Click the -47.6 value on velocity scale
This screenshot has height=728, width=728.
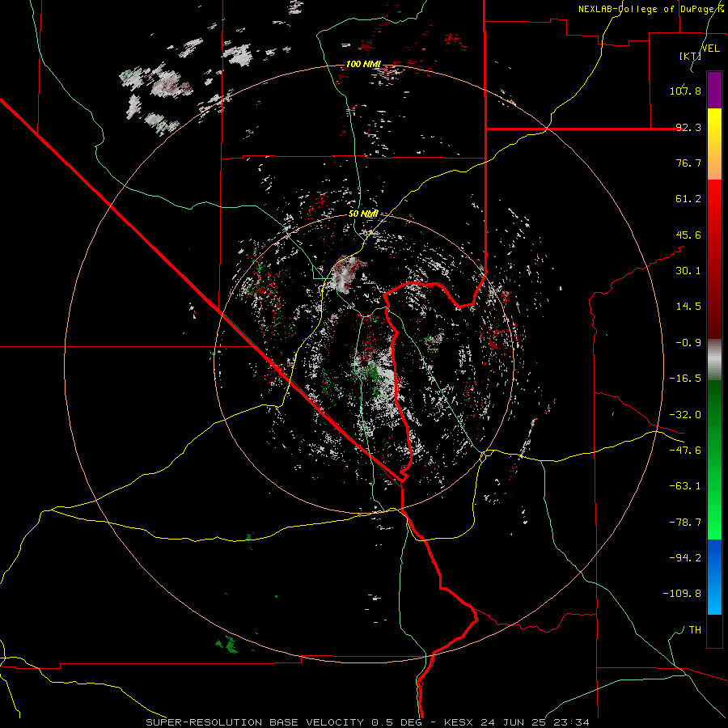click(x=685, y=451)
